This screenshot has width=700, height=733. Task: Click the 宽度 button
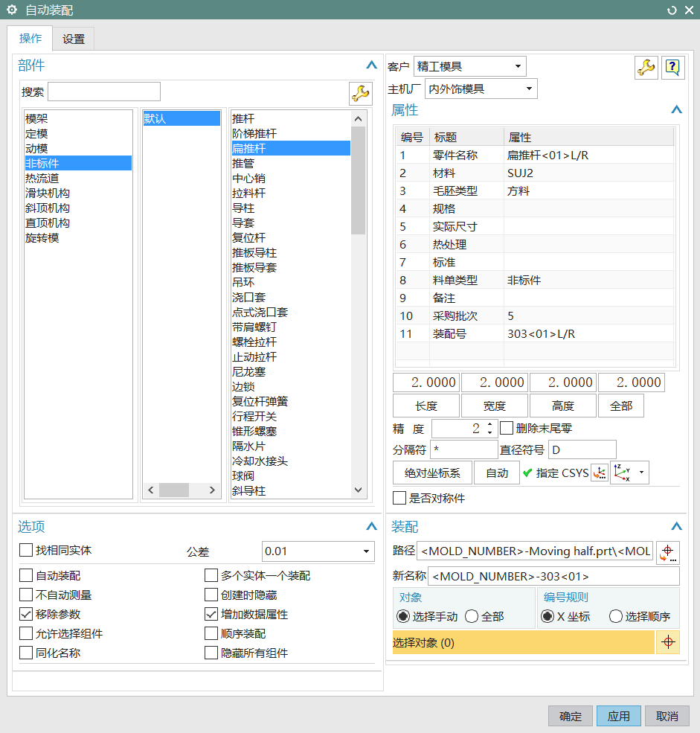(x=495, y=406)
